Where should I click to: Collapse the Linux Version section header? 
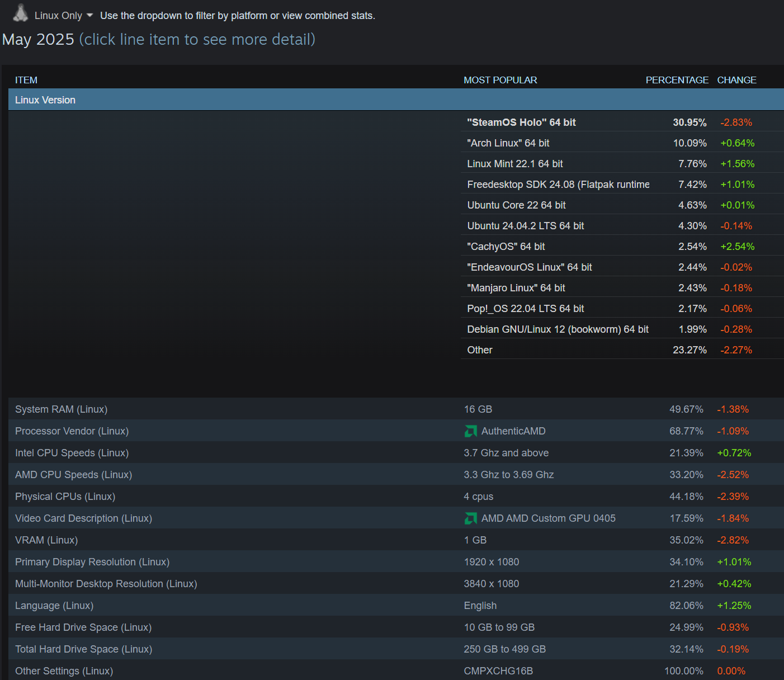pyautogui.click(x=396, y=100)
